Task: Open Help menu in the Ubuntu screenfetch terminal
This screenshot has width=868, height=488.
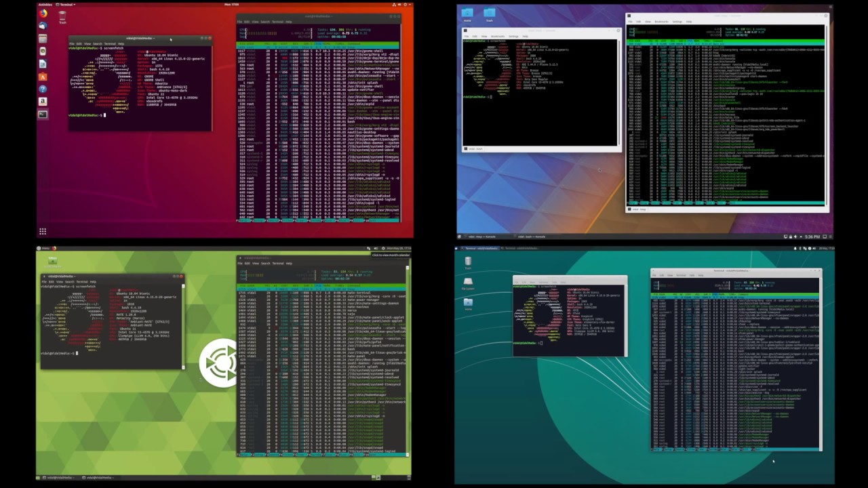Action: click(121, 44)
